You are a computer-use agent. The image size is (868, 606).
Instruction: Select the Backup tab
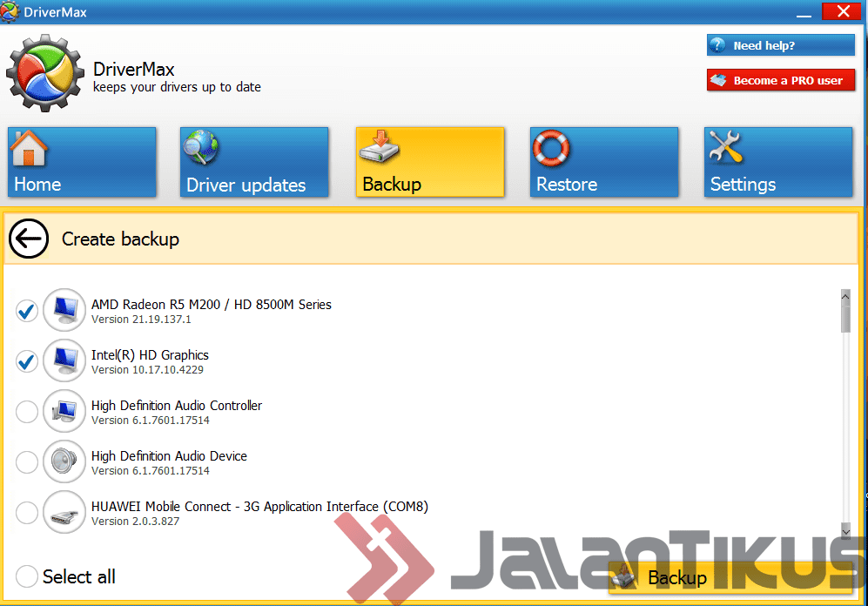pyautogui.click(x=430, y=162)
